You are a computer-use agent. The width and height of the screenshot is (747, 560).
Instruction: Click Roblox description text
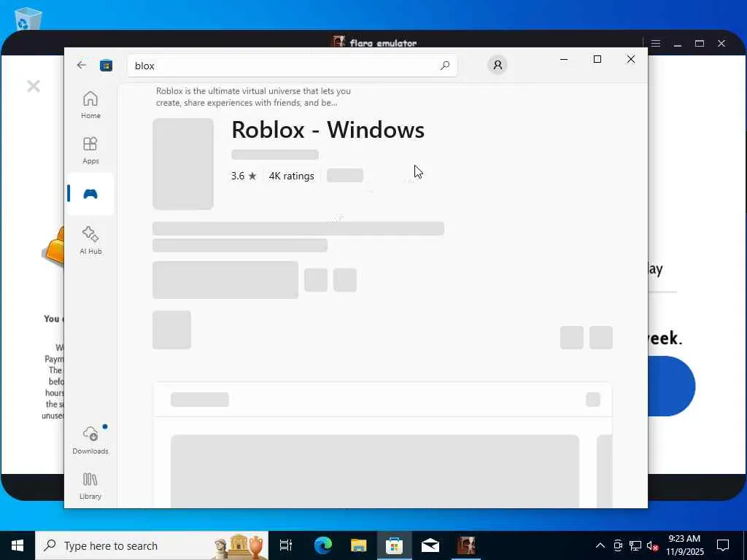click(x=253, y=97)
